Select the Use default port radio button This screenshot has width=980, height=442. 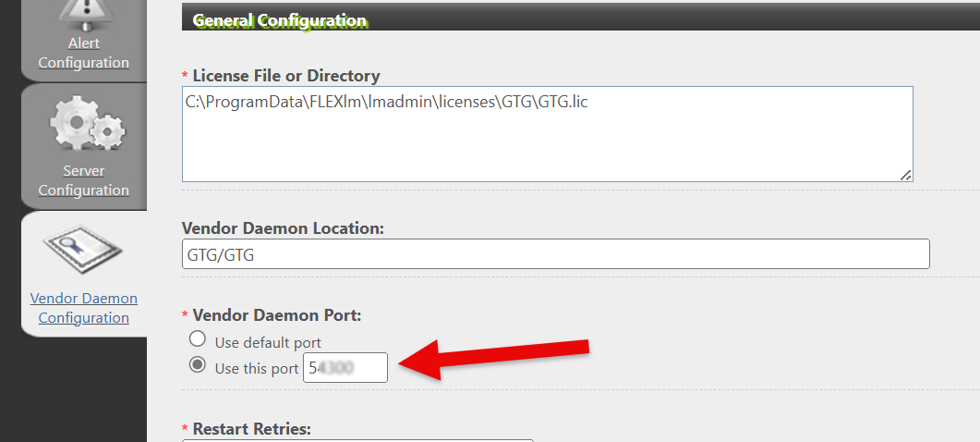click(x=198, y=339)
